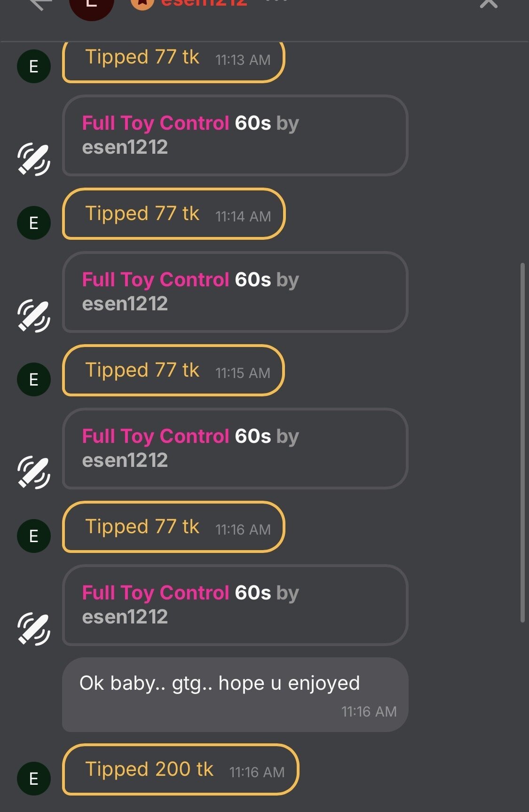Select the Tipped 77 tk 11:14 AM bubble
Screen dimensions: 529x812
coord(173,214)
